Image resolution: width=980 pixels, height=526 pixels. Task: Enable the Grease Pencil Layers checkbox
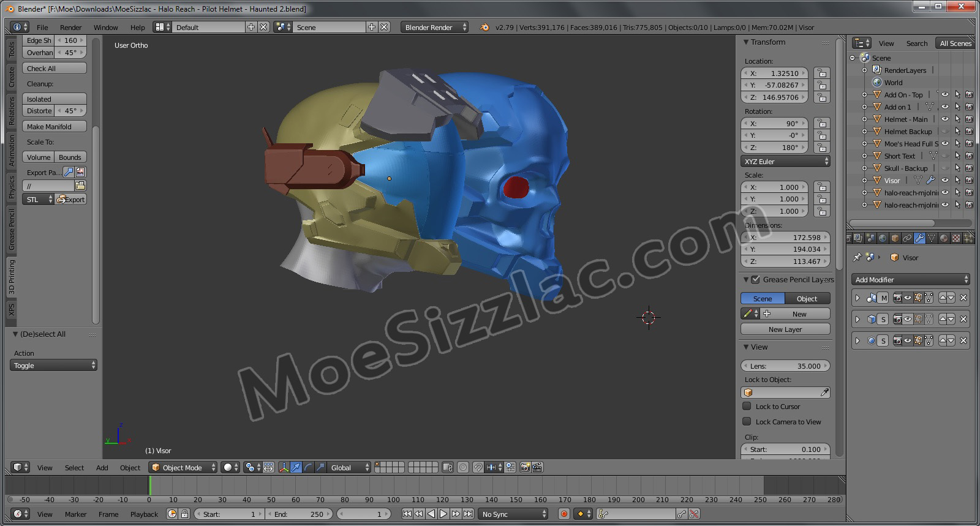click(756, 279)
